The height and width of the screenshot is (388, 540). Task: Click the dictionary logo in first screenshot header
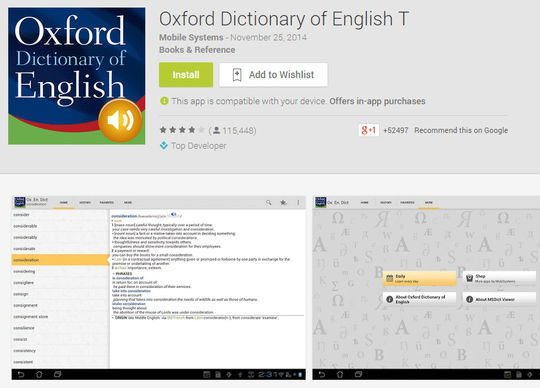point(20,202)
